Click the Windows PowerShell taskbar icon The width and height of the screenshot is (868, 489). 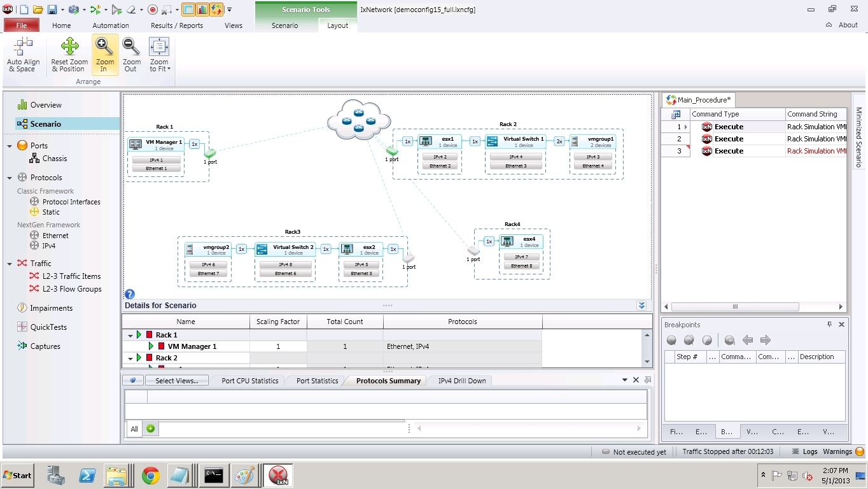click(87, 475)
